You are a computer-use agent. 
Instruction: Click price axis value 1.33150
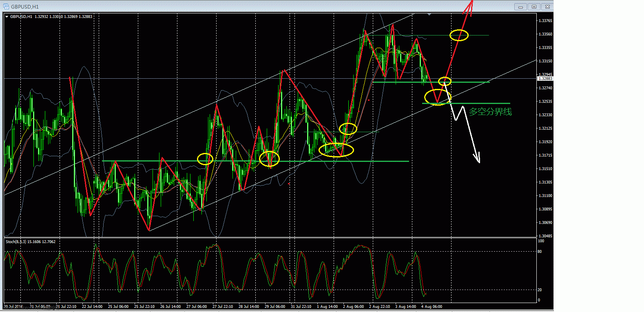pyautogui.click(x=545, y=61)
